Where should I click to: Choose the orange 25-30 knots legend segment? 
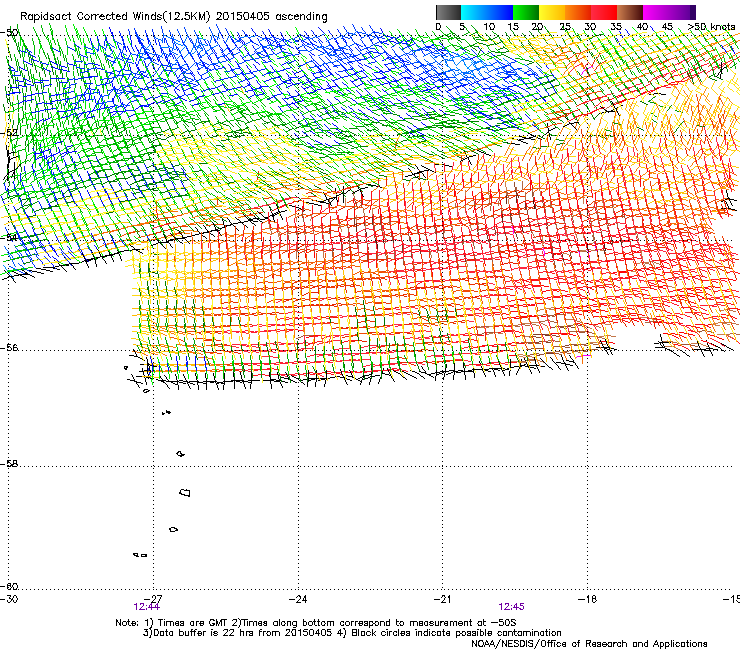point(578,12)
